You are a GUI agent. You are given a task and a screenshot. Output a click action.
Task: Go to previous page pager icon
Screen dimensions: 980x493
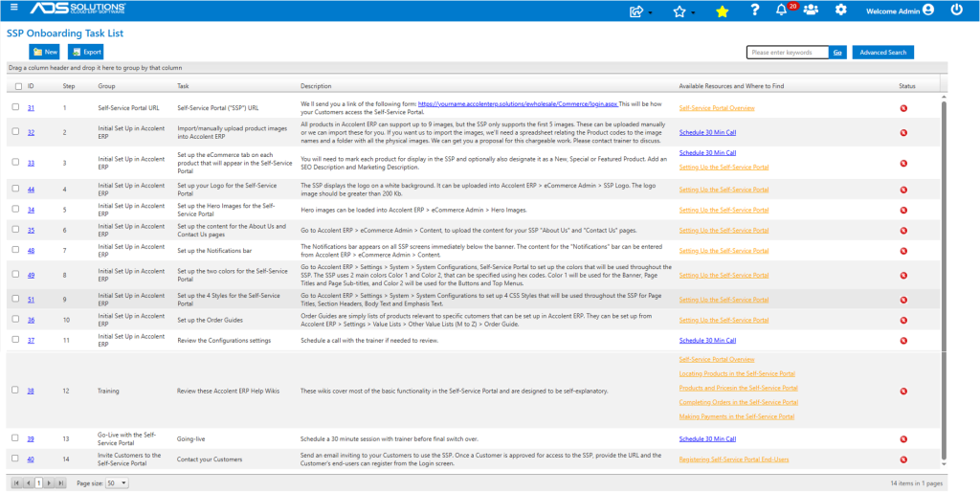click(x=28, y=483)
